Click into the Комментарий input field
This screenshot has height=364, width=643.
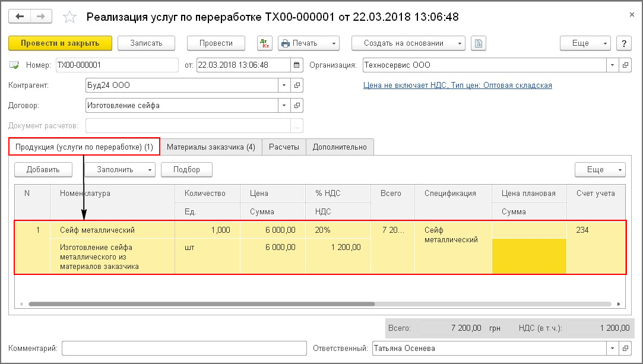[x=183, y=349]
